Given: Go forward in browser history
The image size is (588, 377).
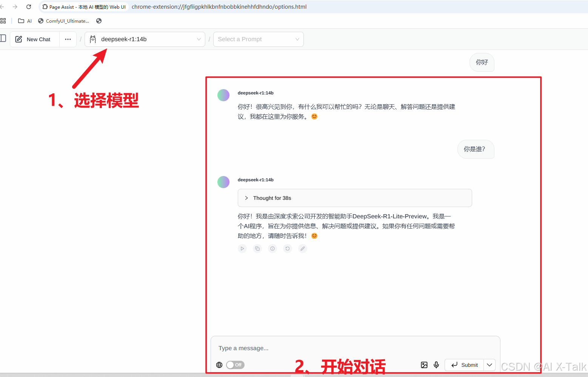Looking at the screenshot, I should click(15, 7).
